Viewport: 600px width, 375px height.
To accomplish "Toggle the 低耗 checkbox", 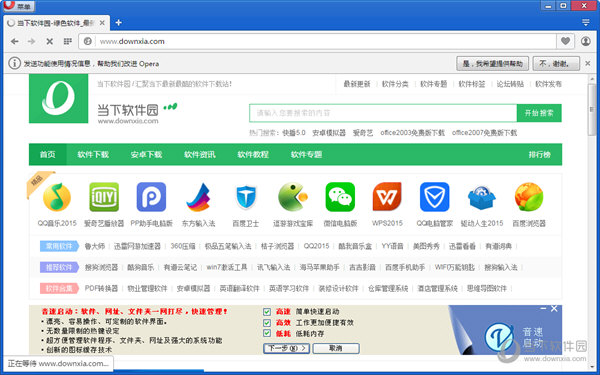I will 267,333.
